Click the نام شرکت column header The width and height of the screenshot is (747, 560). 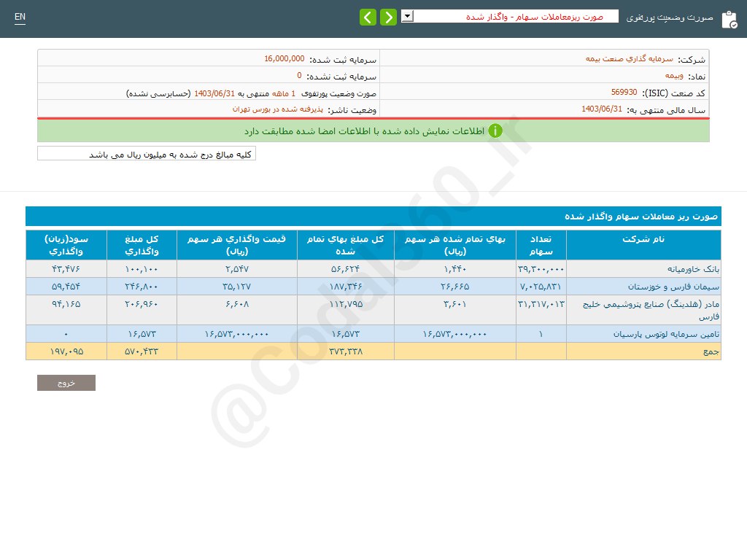643,239
